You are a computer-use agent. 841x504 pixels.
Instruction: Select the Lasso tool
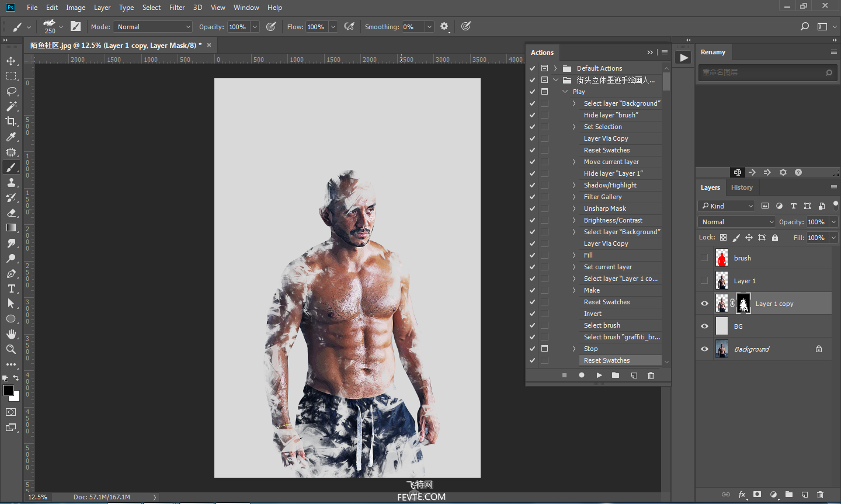(11, 91)
